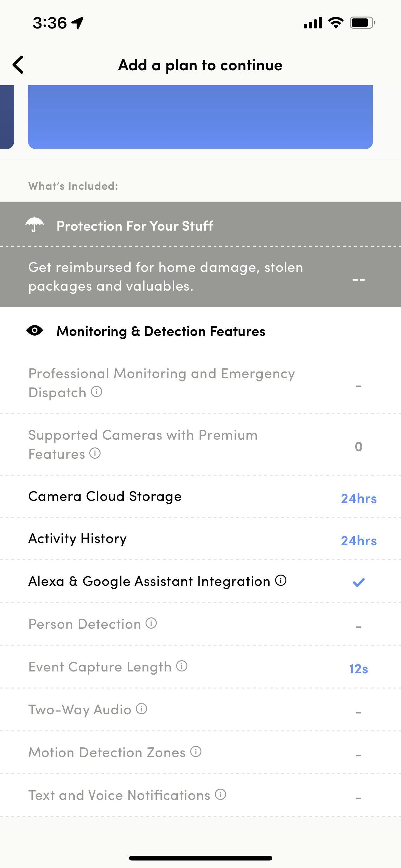Open Text and Voice Notifications info
The image size is (401, 868).
coord(220,794)
